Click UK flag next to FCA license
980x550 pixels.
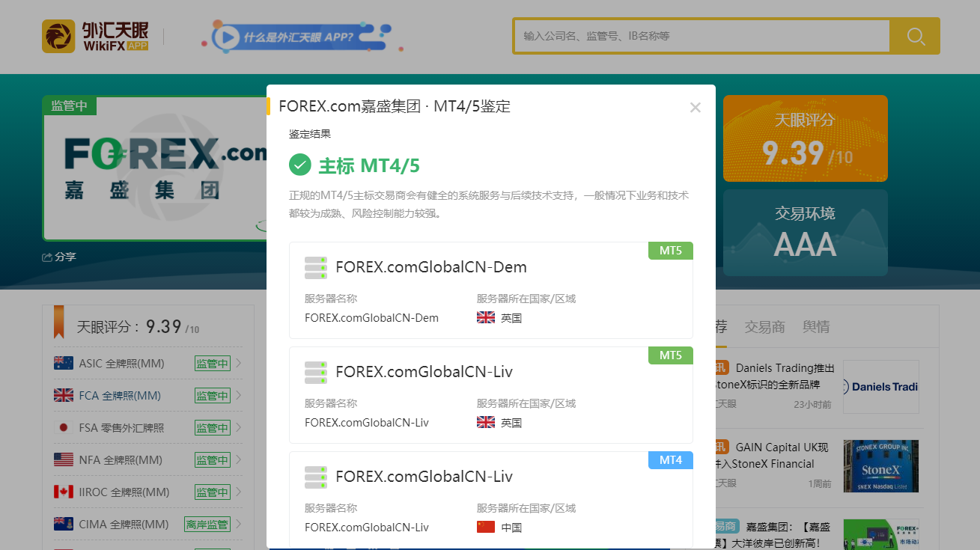pyautogui.click(x=64, y=395)
